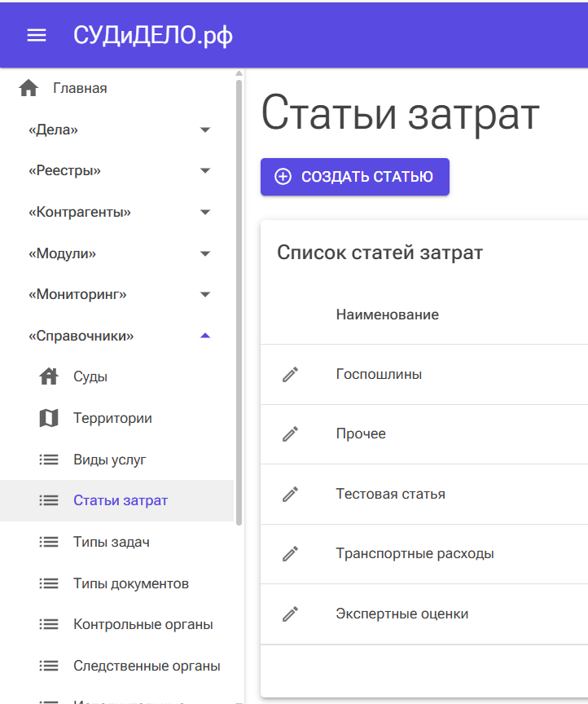Edit the Экспертные оценки row
This screenshot has height=704, width=588.
(x=290, y=614)
